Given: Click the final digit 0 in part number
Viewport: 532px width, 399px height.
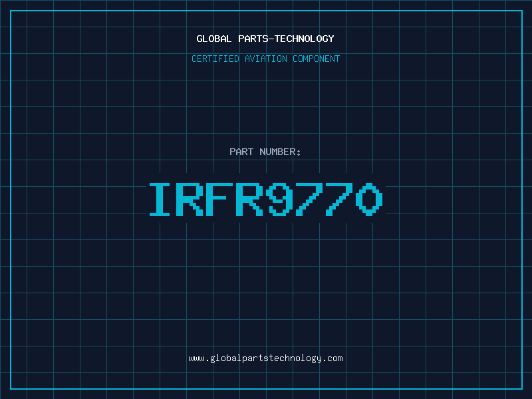Looking at the screenshot, I should click(x=370, y=200).
